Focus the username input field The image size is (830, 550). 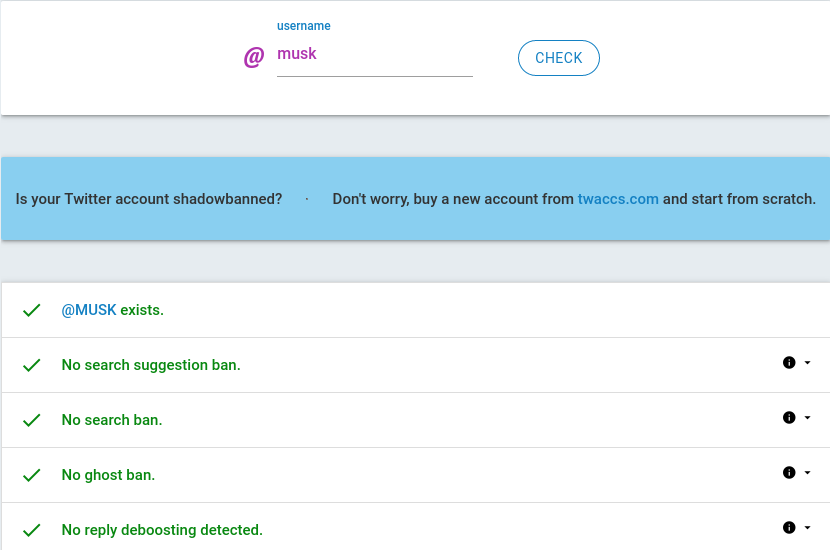(x=375, y=54)
